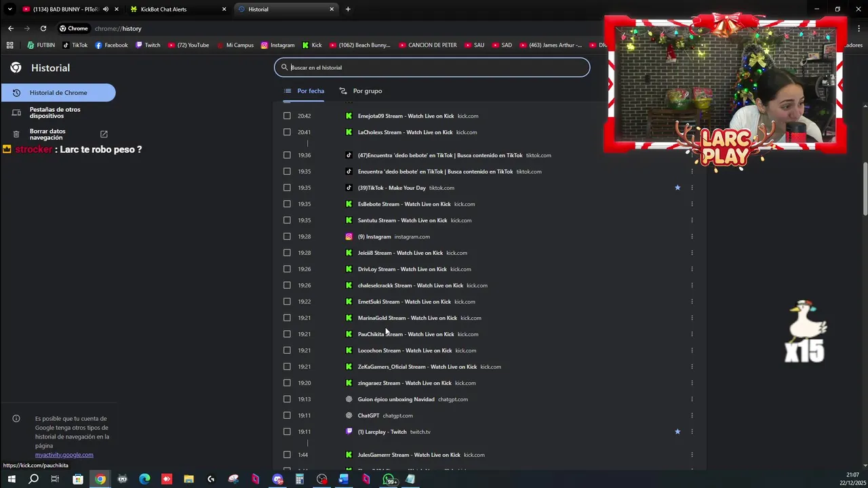Open Microsoft Edge from taskbar
The image size is (868, 488).
144,479
